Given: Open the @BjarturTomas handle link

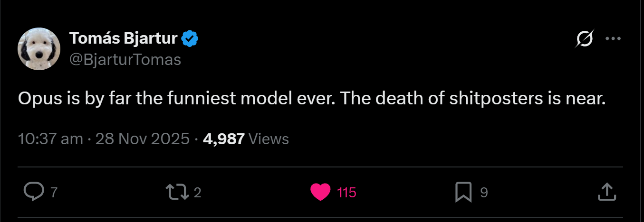Looking at the screenshot, I should pyautogui.click(x=125, y=60).
